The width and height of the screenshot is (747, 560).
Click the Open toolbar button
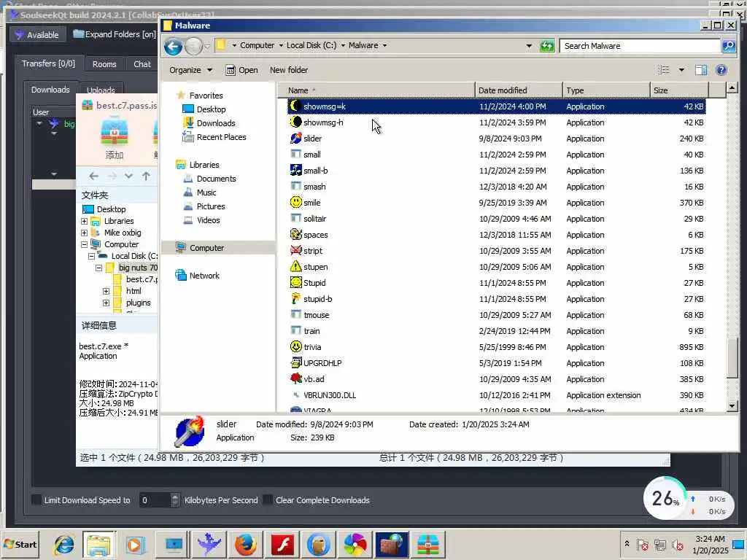pos(241,70)
